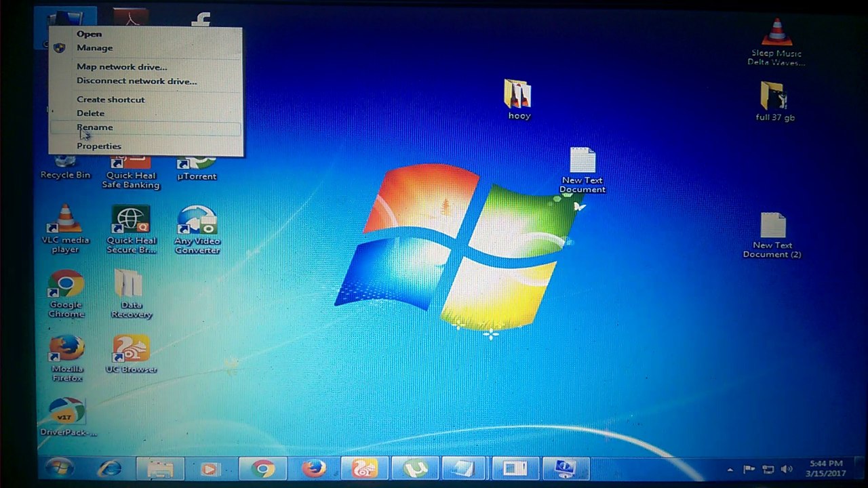Screen dimensions: 868x488
Task: Select VLC media player desktop shortcut
Action: click(66, 229)
